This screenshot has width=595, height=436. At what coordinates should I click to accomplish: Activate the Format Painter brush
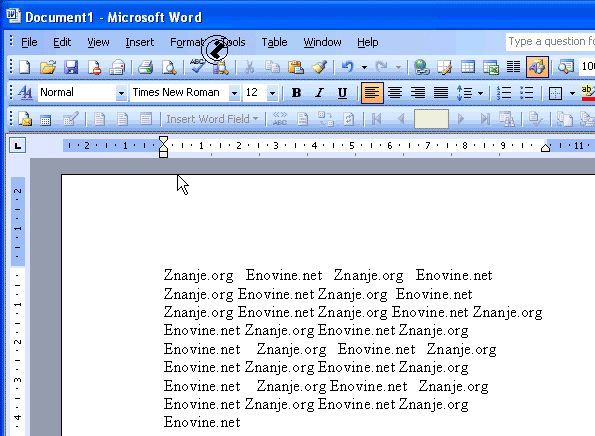(x=319, y=68)
